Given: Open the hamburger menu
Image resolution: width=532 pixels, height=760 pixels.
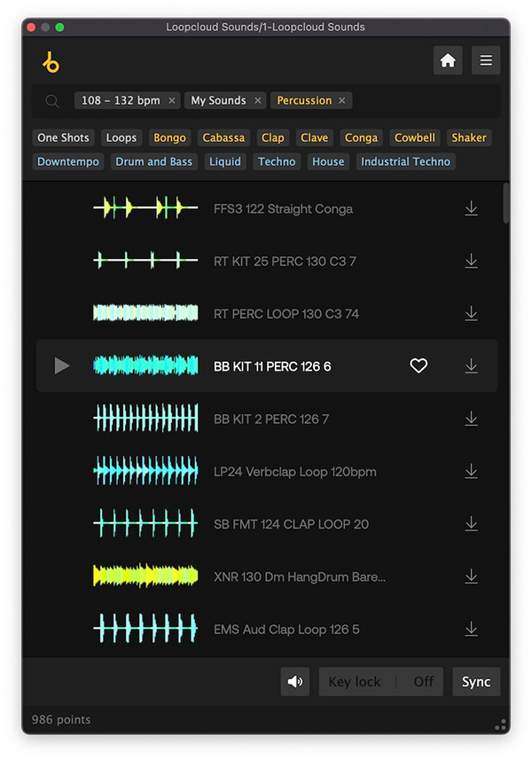Looking at the screenshot, I should 486,60.
